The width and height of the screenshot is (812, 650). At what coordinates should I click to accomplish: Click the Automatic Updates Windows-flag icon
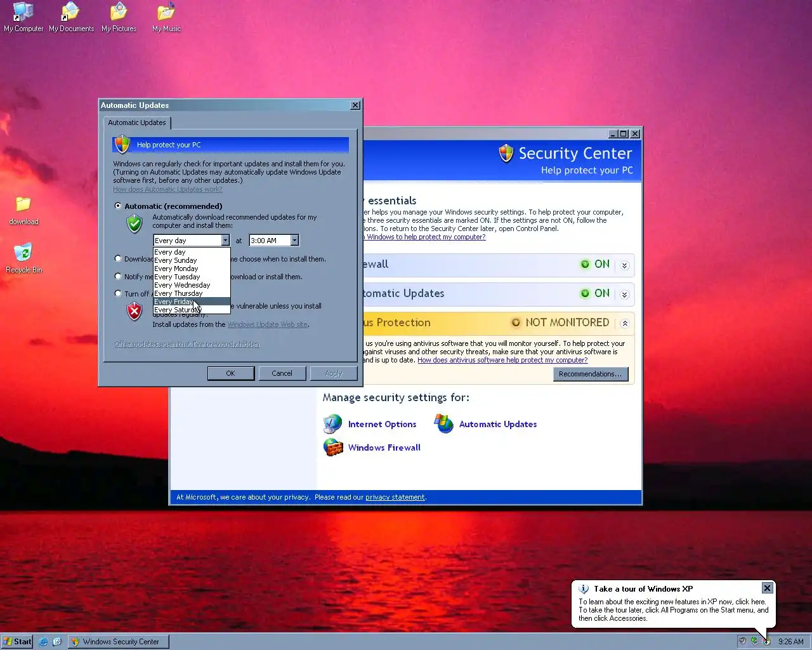pyautogui.click(x=443, y=423)
